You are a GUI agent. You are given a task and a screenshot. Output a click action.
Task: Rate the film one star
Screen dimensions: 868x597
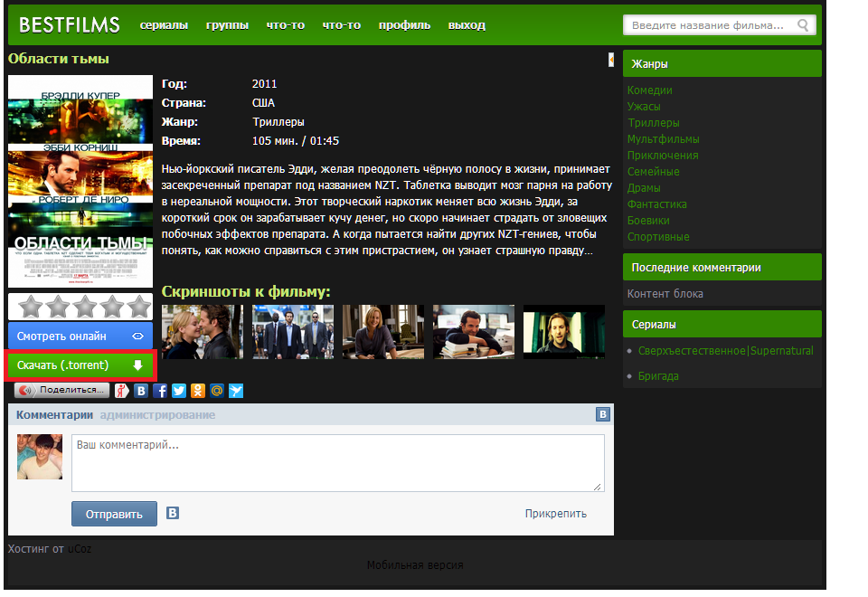31,307
